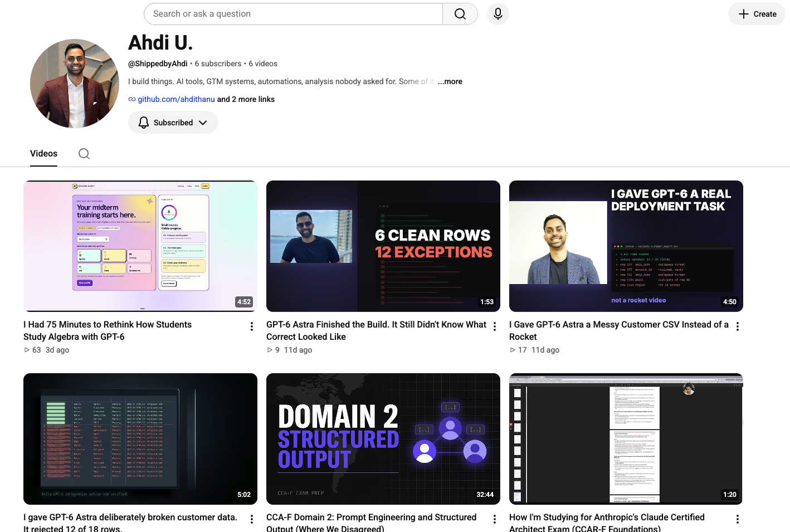Click the 5:02 duration badge
Image resolution: width=790 pixels, height=532 pixels.
[x=244, y=495]
